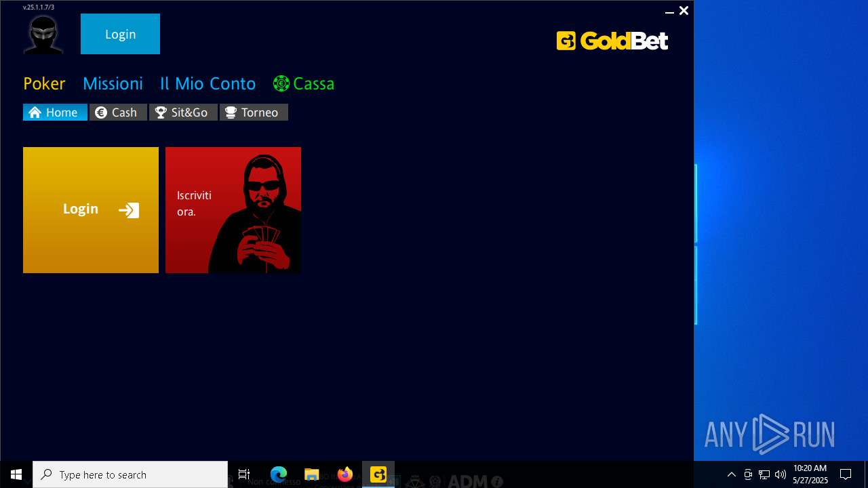This screenshot has width=868, height=488.
Task: Click the blue Login button at top
Action: 120,34
